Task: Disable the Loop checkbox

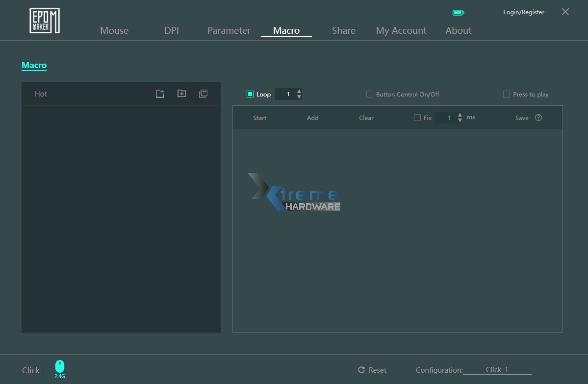Action: tap(249, 94)
